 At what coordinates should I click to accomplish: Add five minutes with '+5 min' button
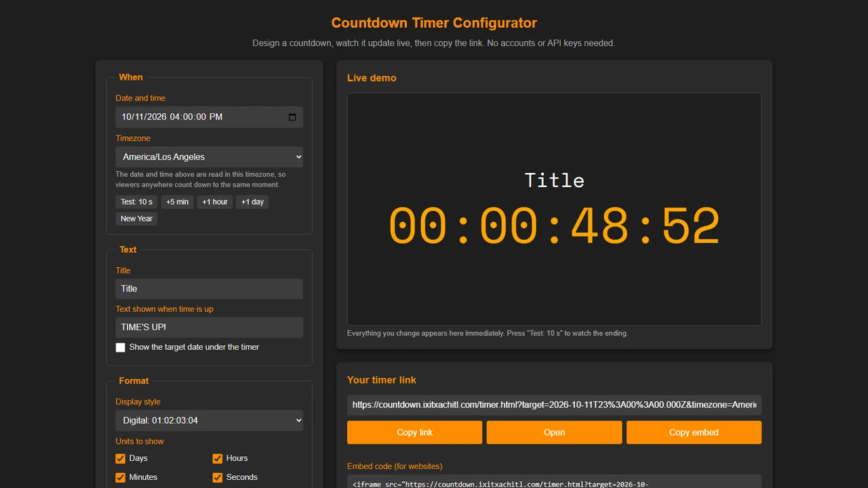[x=177, y=202]
